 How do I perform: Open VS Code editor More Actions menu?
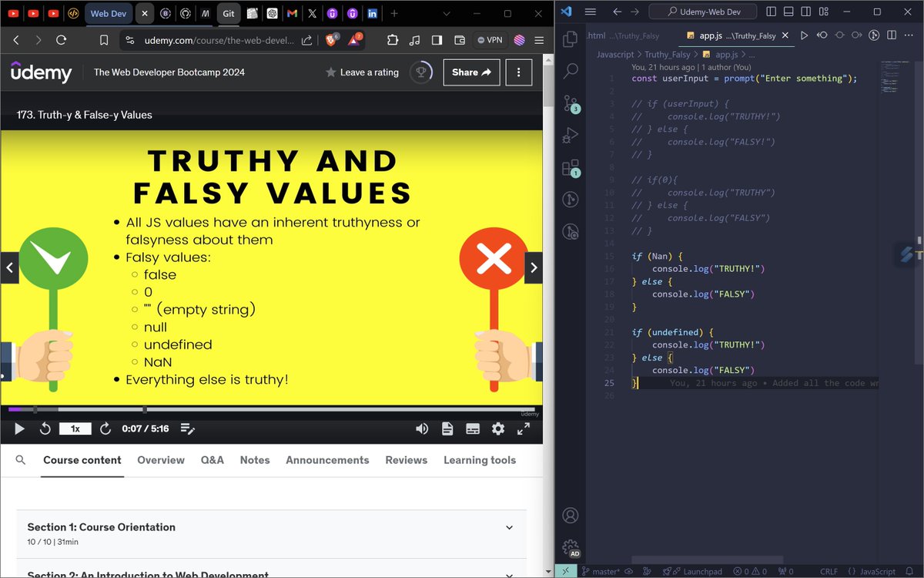[x=909, y=35]
